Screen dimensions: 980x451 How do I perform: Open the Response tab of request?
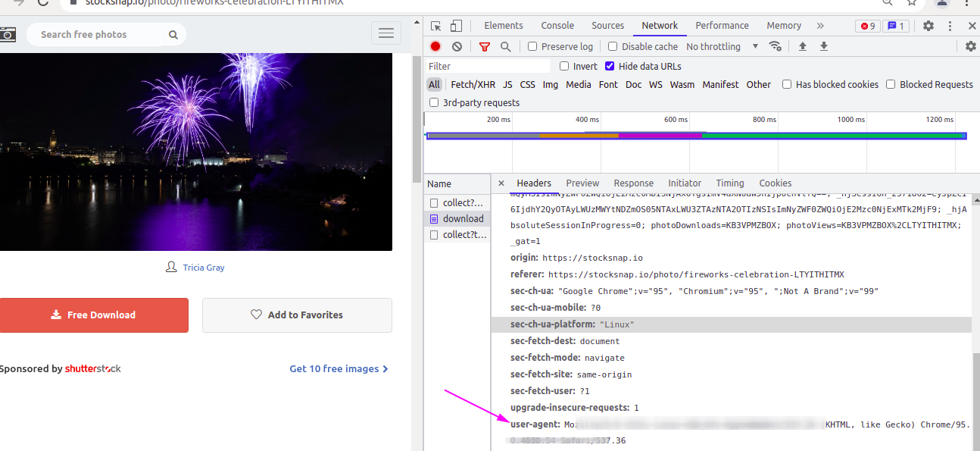634,183
